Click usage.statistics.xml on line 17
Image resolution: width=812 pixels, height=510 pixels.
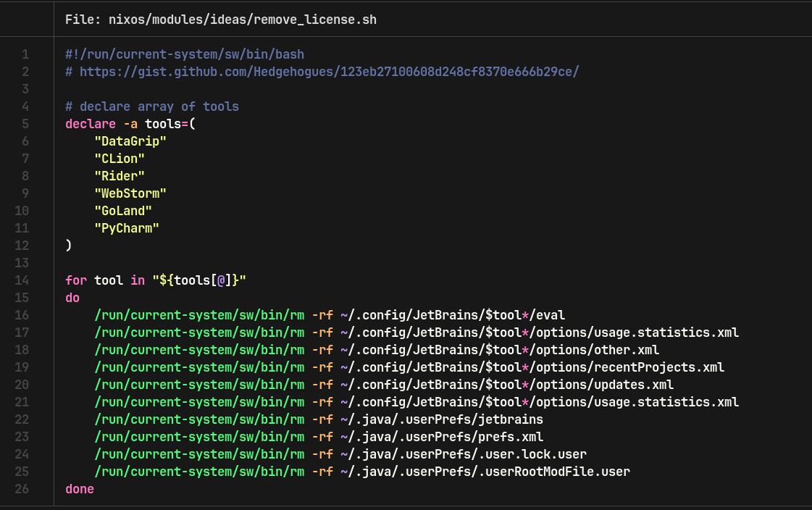click(x=666, y=333)
